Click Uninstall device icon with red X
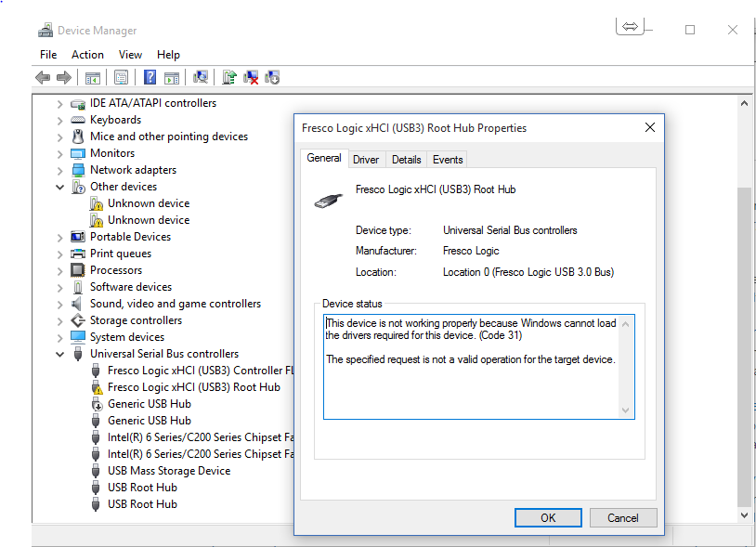The height and width of the screenshot is (547, 756). [251, 77]
